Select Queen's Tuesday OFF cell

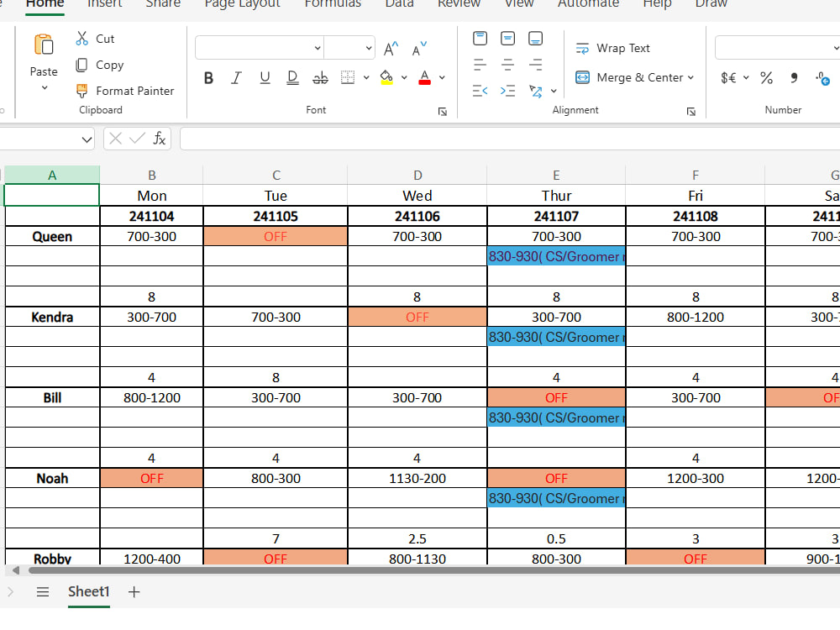(x=276, y=236)
